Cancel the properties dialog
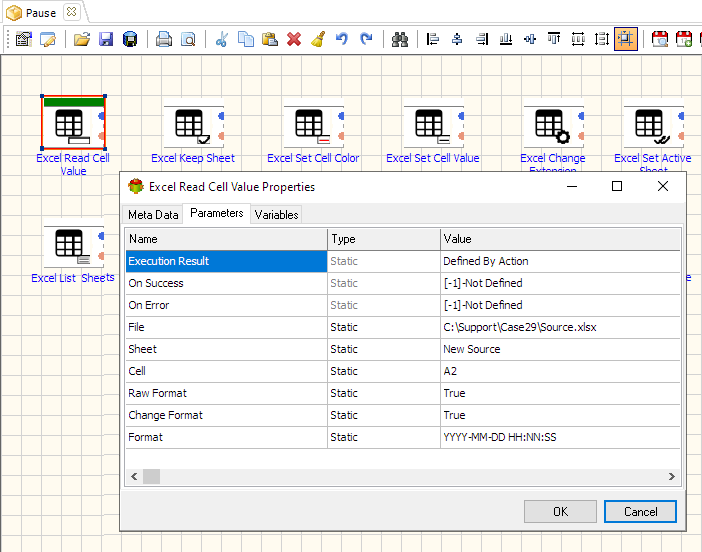 pyautogui.click(x=640, y=511)
